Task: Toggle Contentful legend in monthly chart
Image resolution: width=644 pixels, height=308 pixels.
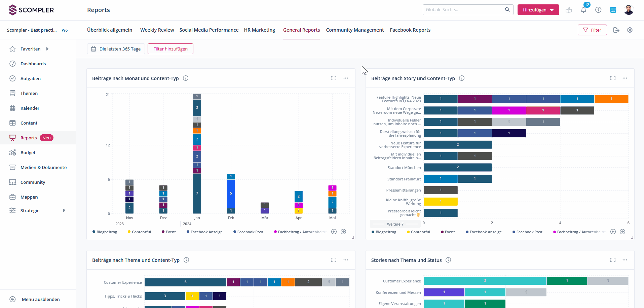Action: [140, 232]
